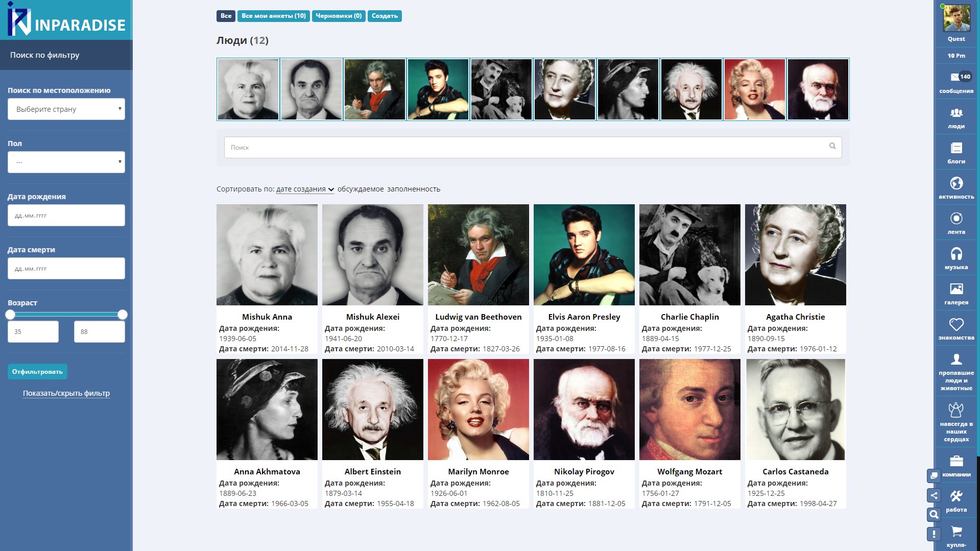Select Все мои анкеты (10) tab
Screen dimensions: 980x551
click(274, 16)
